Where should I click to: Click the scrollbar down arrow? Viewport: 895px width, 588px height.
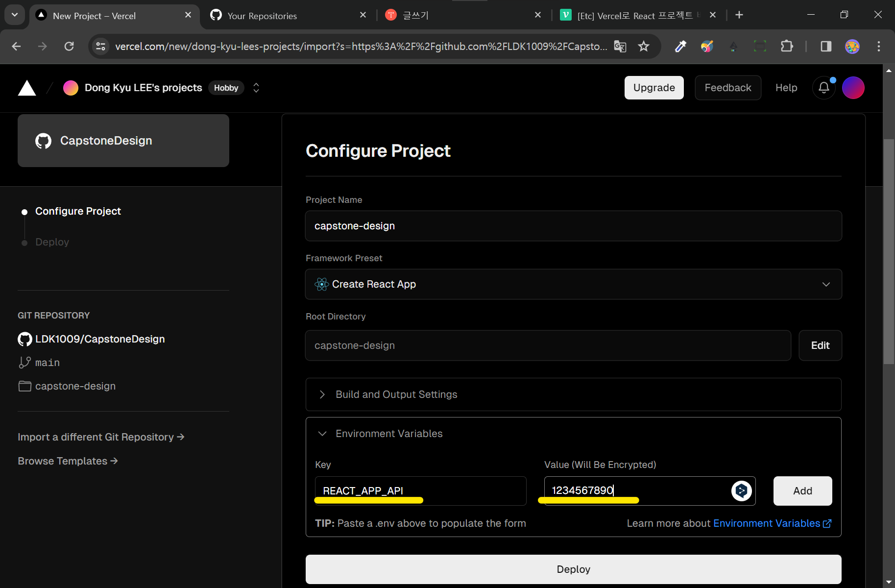pos(889,582)
